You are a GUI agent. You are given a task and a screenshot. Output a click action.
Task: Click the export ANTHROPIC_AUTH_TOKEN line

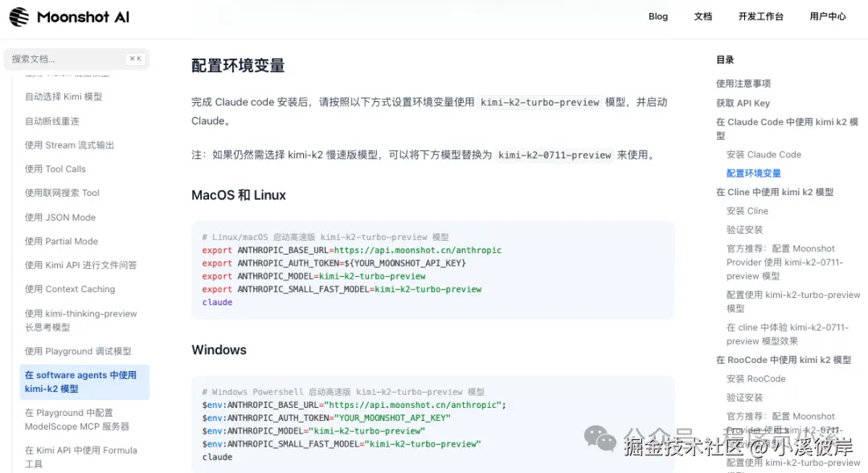[334, 263]
